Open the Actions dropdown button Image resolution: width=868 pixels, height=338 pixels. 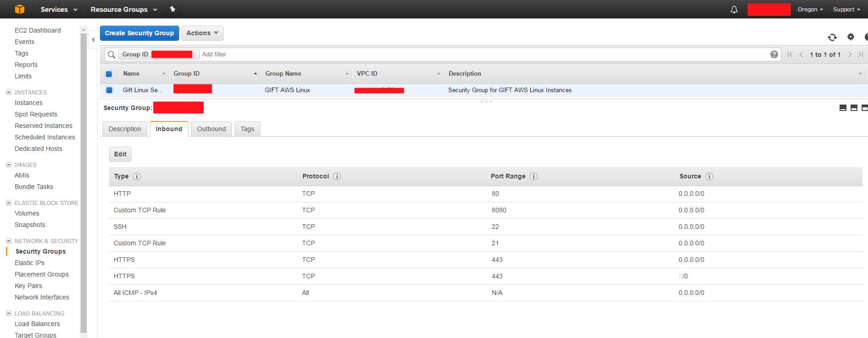coord(203,33)
